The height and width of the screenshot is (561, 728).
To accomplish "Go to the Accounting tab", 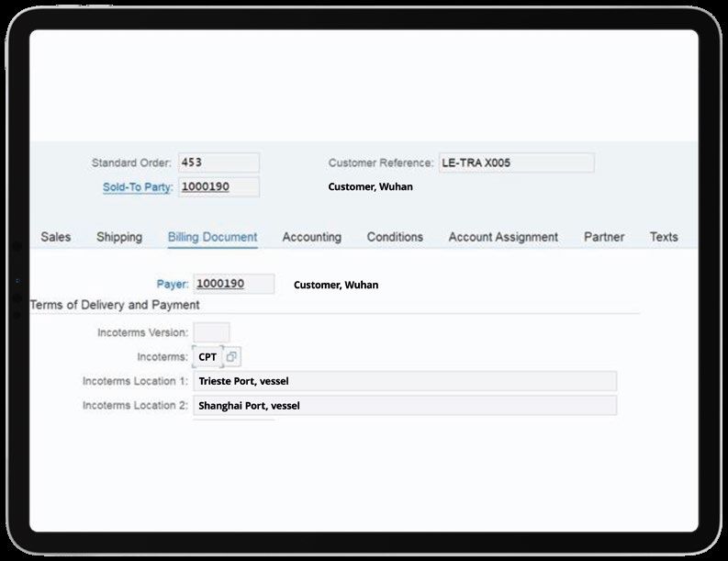I will (311, 237).
